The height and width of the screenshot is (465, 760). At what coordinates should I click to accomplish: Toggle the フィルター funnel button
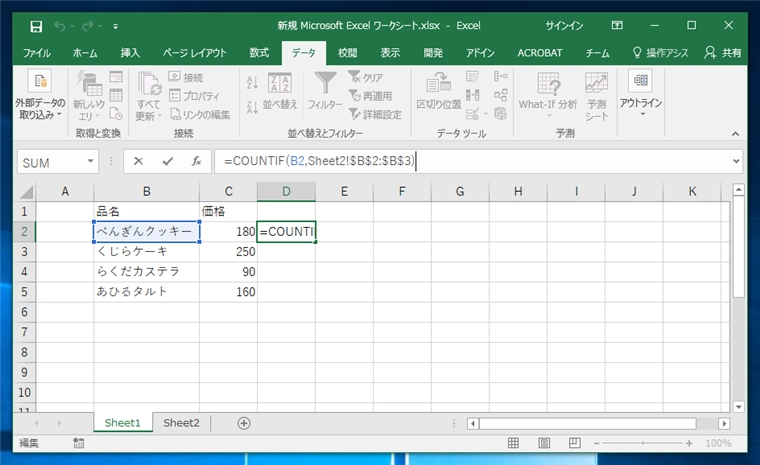click(x=325, y=91)
